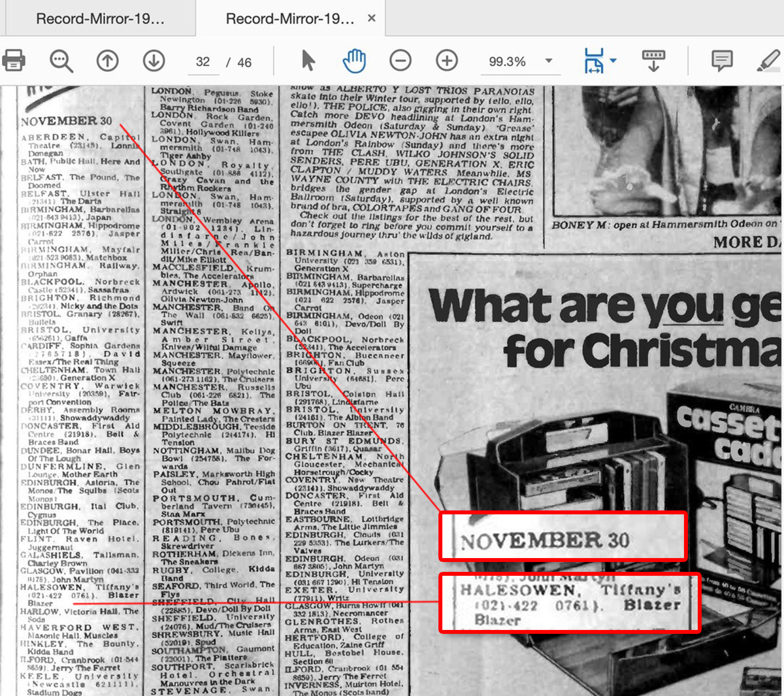Viewport: 784px width, 696px height.
Task: Zoom out with the minus circle button
Action: point(400,61)
